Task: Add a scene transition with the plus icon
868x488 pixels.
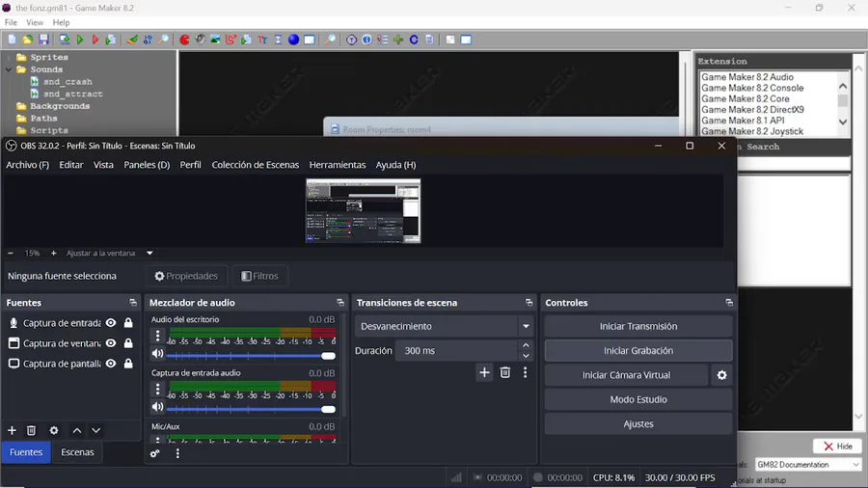Action: coord(484,373)
